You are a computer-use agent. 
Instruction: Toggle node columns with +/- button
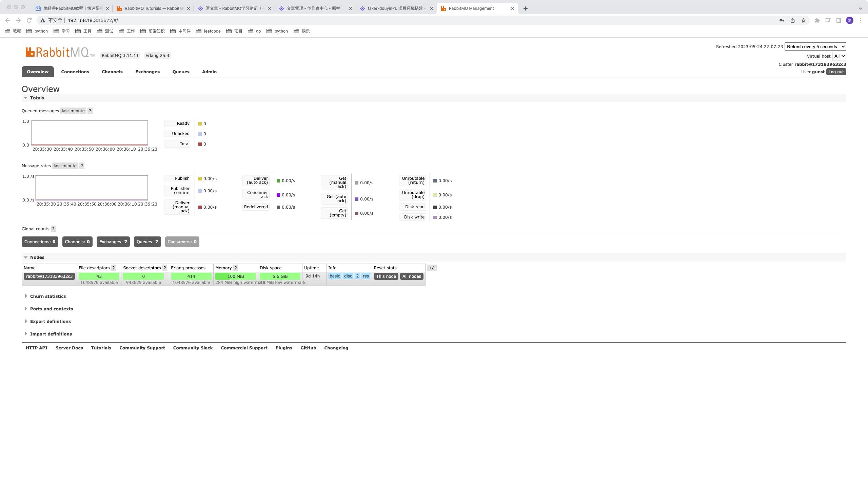pos(432,268)
